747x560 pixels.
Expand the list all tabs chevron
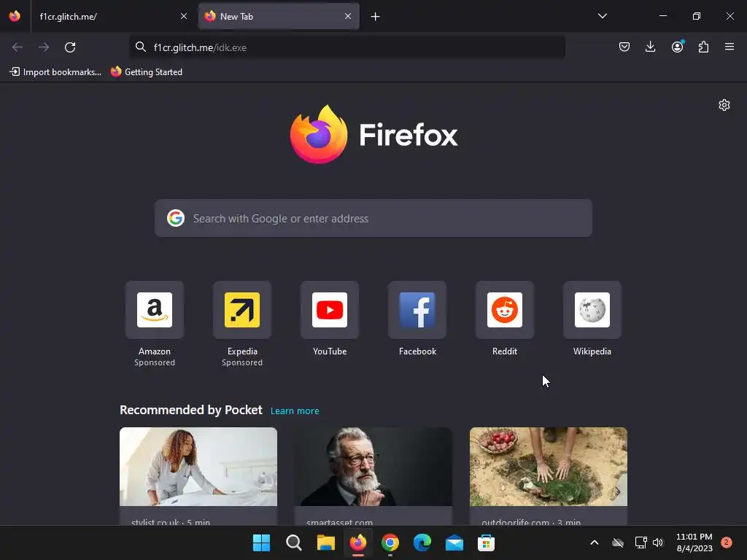(602, 16)
